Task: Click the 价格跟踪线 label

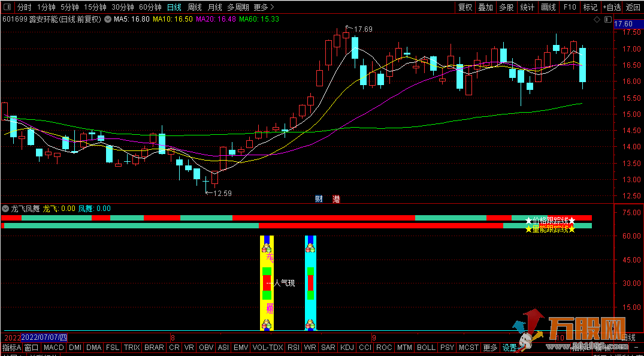Action: (551, 221)
